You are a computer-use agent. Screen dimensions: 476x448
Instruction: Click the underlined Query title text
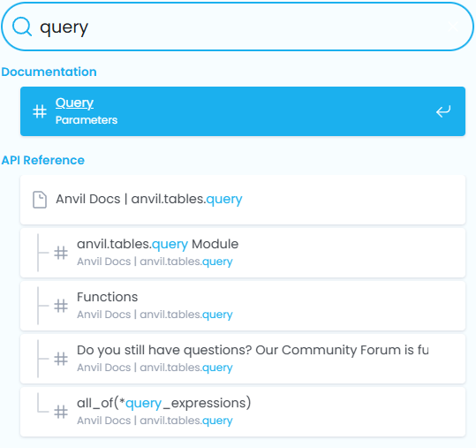coord(74,103)
